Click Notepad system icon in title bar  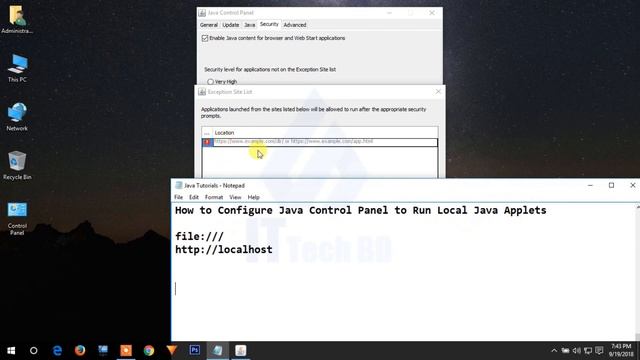tap(178, 185)
